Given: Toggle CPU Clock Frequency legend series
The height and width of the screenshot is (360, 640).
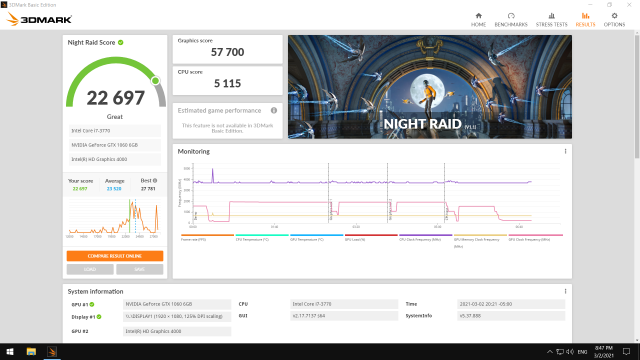Looking at the screenshot, I should tap(426, 237).
